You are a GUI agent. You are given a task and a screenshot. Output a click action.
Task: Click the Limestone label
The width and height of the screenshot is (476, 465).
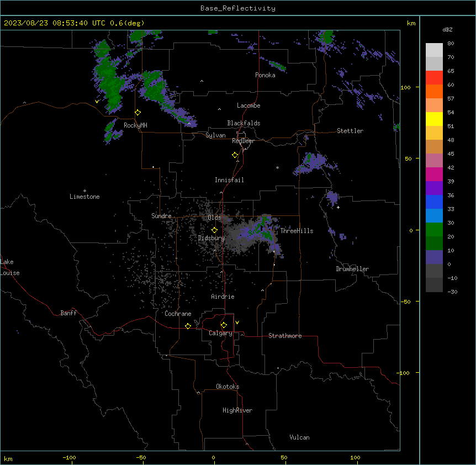tap(84, 197)
